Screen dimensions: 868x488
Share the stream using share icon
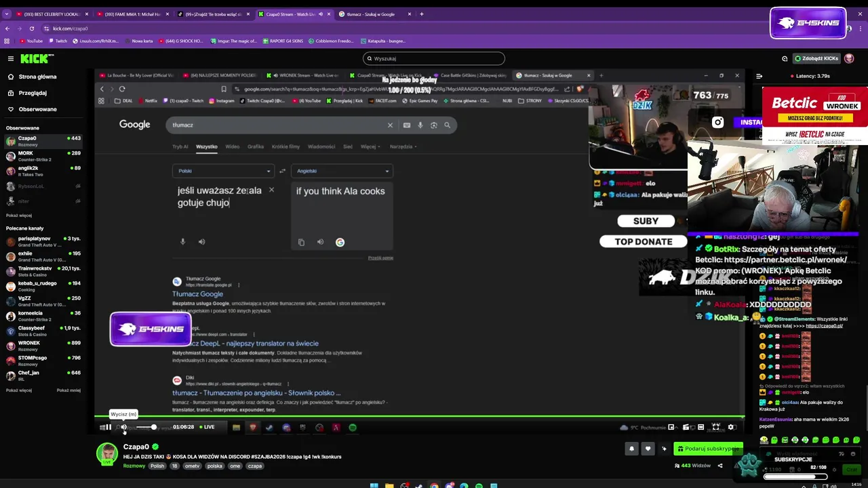(720, 466)
